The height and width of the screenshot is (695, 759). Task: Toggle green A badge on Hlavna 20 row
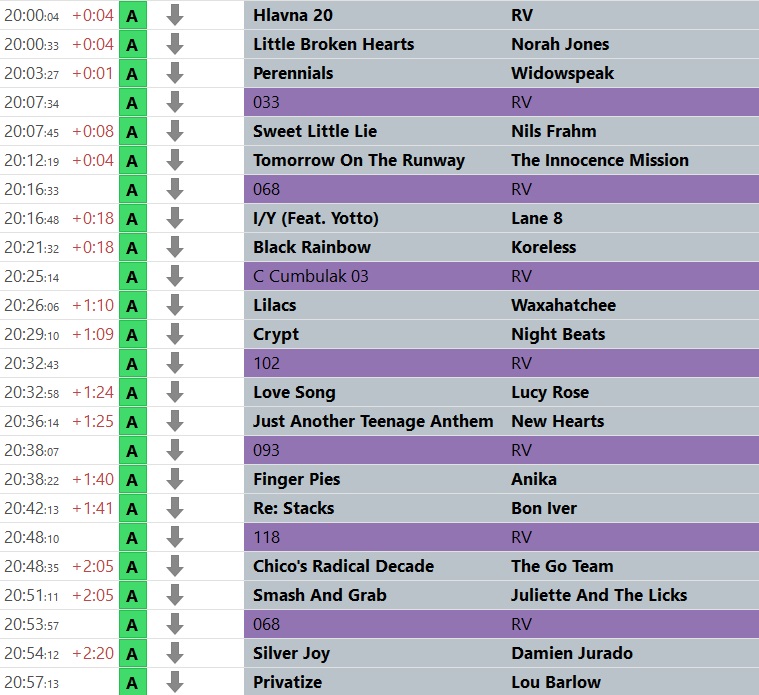point(133,15)
